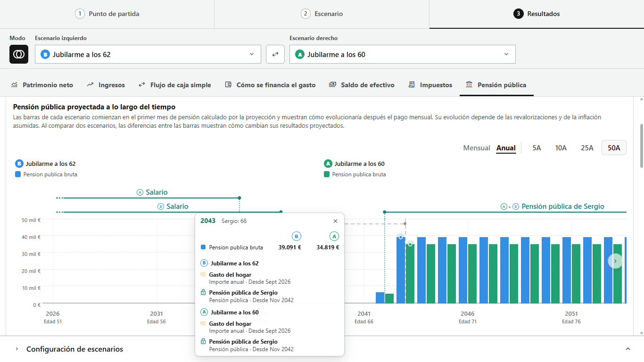Click the 2046 x-axis label

467,313
